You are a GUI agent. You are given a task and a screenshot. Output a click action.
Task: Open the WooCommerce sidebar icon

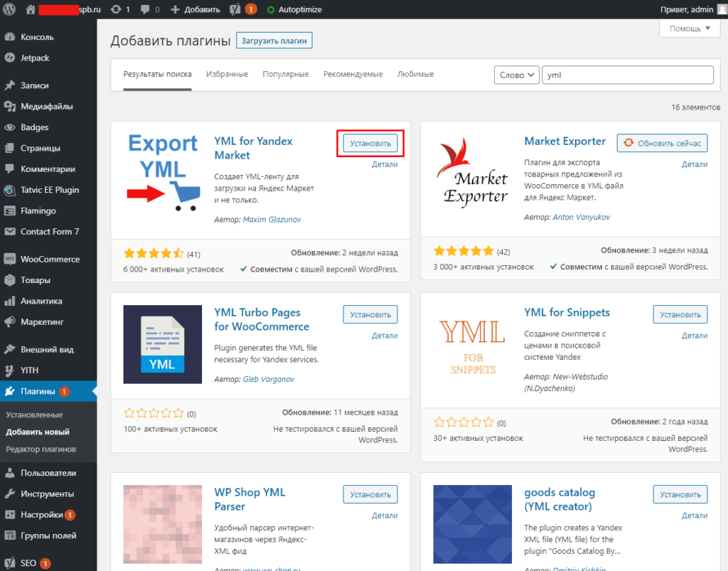10,259
